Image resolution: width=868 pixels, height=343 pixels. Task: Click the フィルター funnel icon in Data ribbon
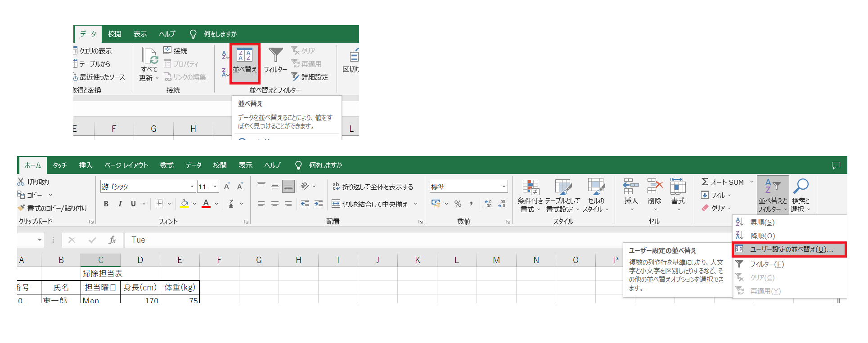pyautogui.click(x=275, y=55)
